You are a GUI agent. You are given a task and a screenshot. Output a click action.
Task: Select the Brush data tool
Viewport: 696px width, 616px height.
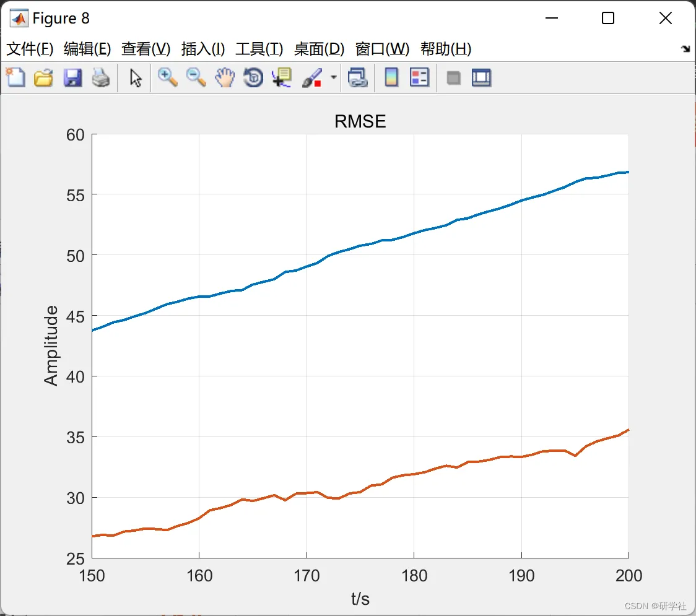312,77
